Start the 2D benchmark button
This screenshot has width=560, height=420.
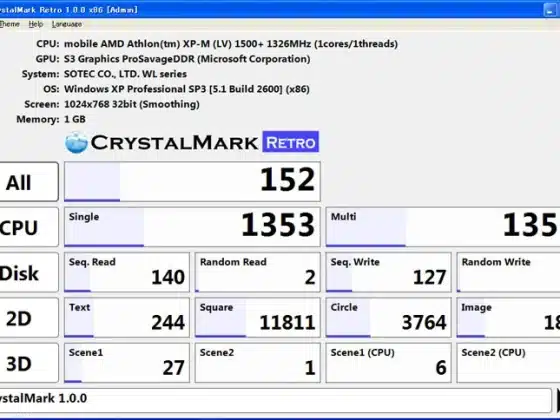click(29, 318)
